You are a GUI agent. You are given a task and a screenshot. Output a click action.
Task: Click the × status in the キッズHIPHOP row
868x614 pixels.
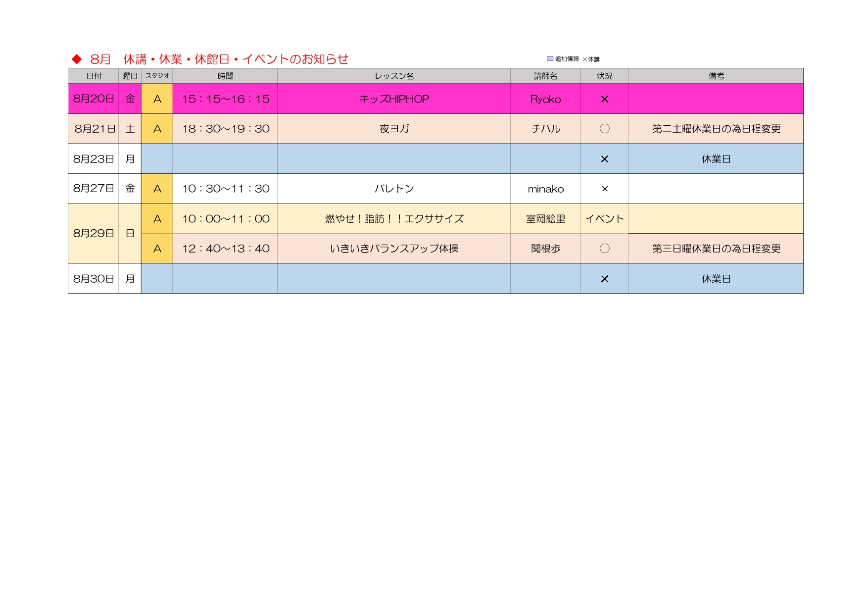pos(604,99)
